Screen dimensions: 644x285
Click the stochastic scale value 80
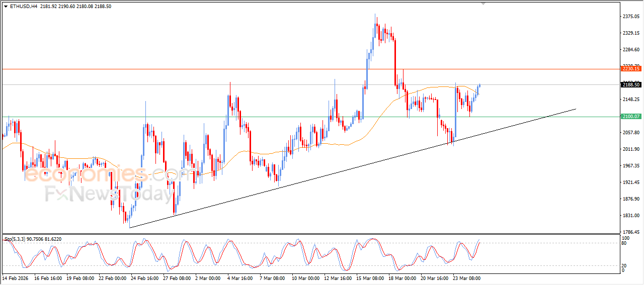tap(625, 243)
